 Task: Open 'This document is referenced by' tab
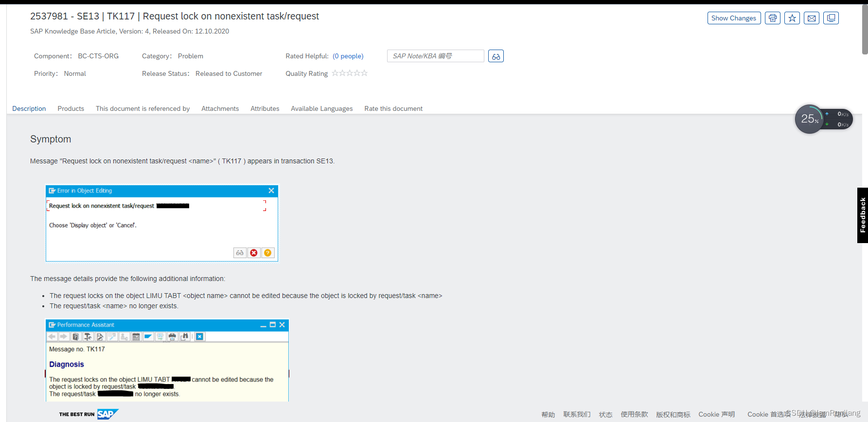coord(143,108)
